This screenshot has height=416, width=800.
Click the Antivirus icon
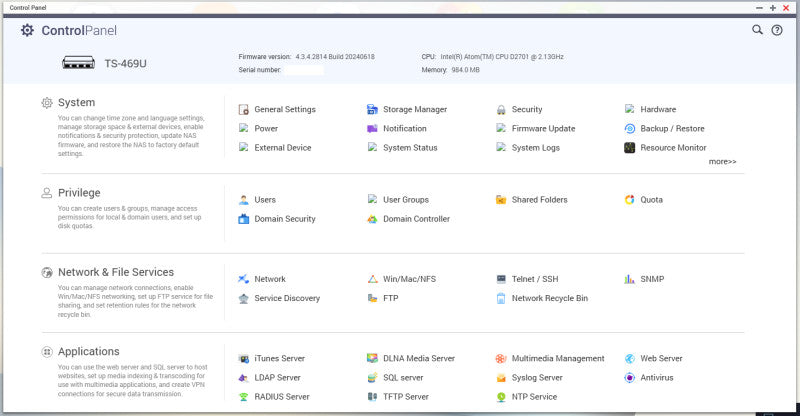point(630,378)
